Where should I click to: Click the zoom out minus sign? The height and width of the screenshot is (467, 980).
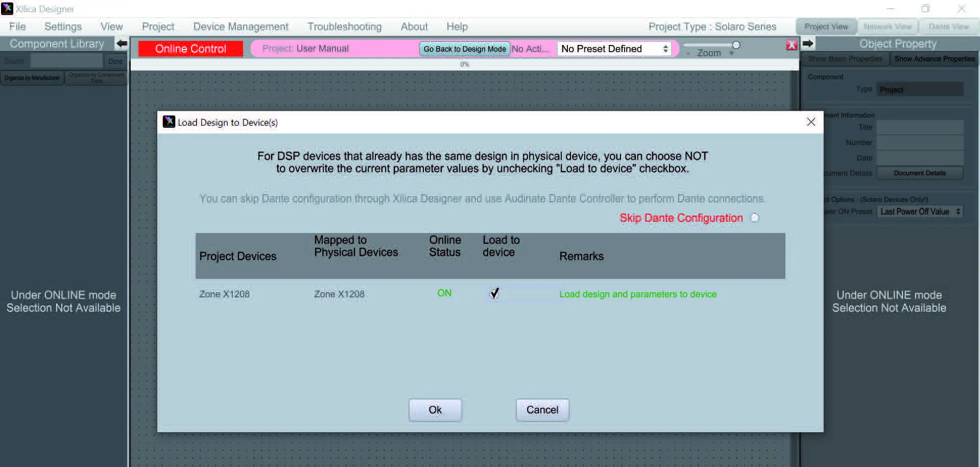(688, 53)
